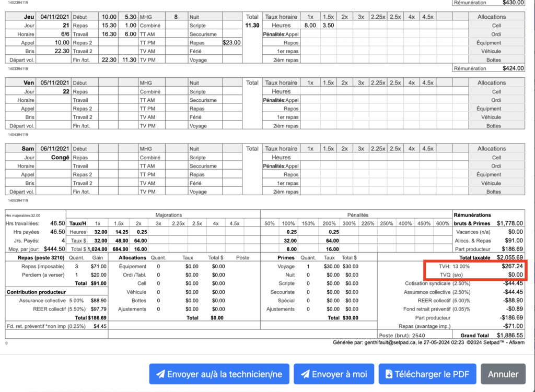The image size is (535, 392).
Task: Cancel with the Annuler button
Action: pos(503,374)
